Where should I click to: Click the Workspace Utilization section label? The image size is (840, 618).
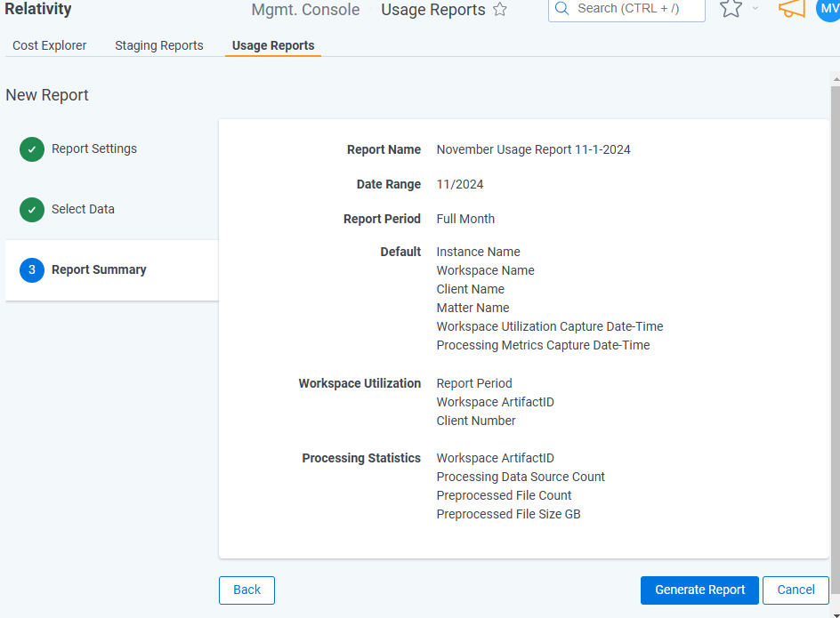[359, 383]
